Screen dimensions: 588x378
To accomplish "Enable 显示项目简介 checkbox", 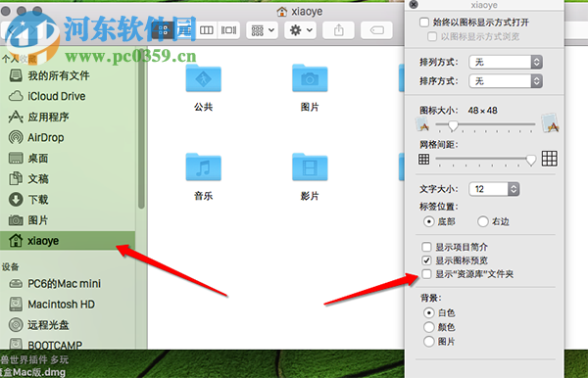I will tap(426, 247).
